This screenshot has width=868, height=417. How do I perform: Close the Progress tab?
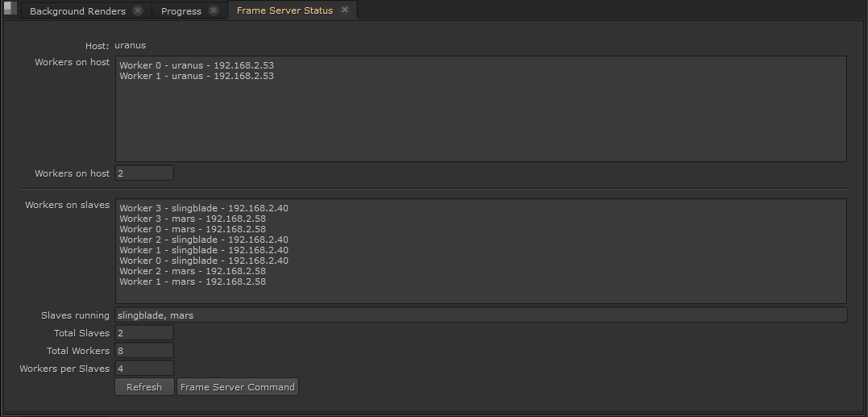(213, 11)
